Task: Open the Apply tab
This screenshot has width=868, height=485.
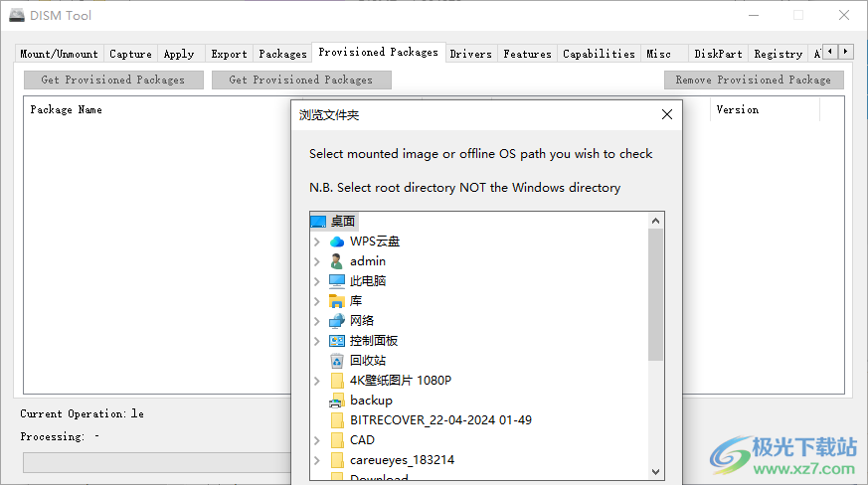Action: click(x=179, y=54)
